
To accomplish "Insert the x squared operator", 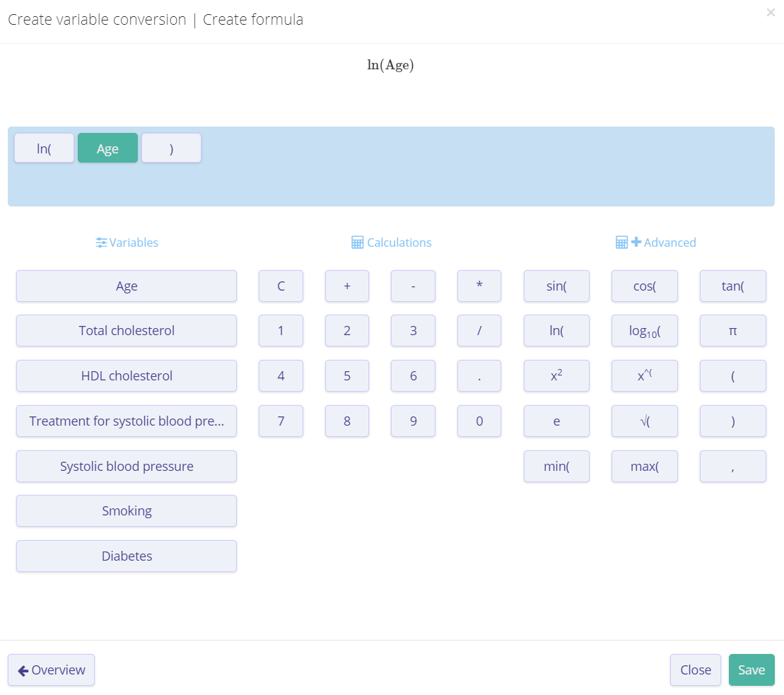I will point(556,375).
